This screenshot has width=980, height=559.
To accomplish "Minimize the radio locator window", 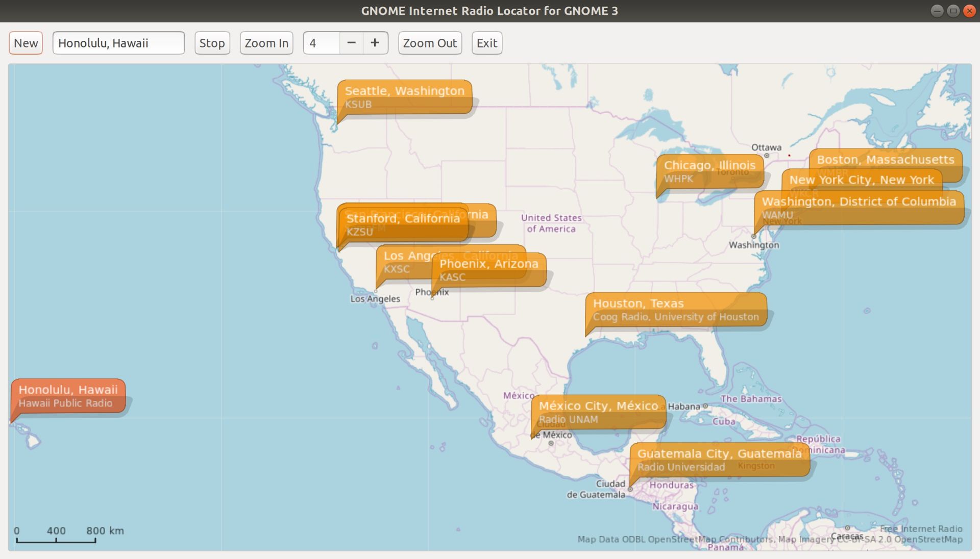I will click(x=937, y=11).
